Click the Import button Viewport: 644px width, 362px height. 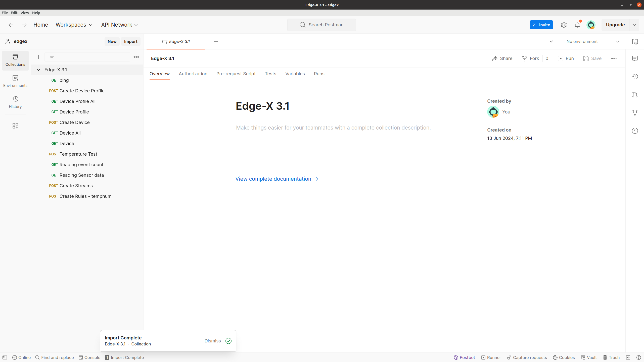[x=131, y=41]
